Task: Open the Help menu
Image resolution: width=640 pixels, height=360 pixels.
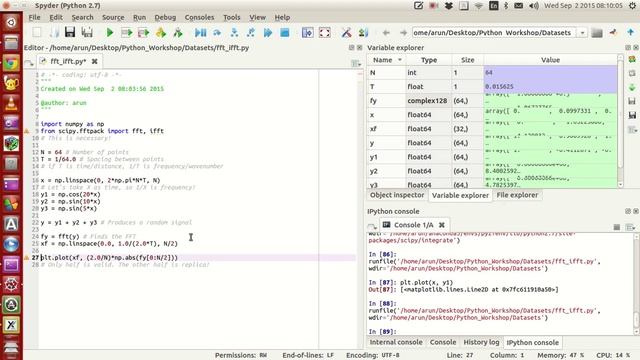Action: click(282, 18)
